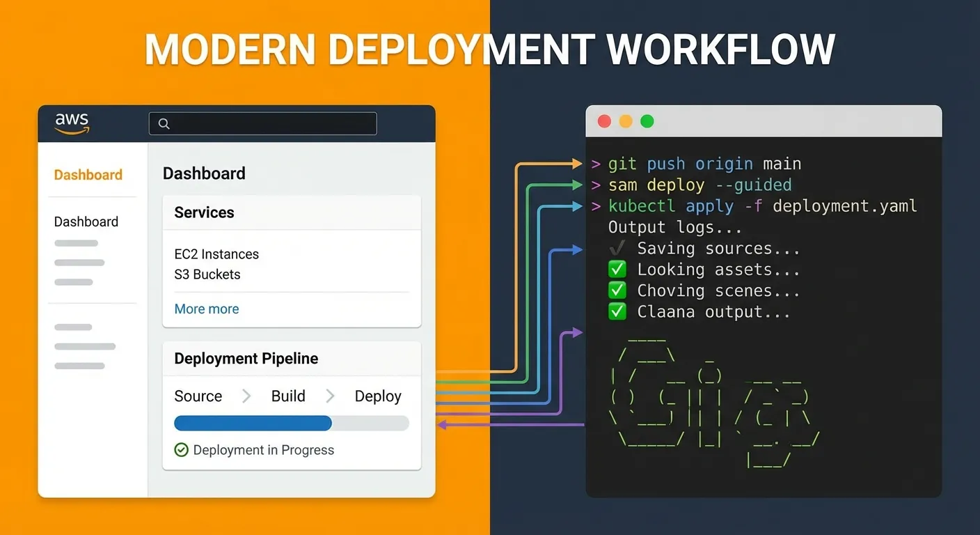Click the AWS console search field
This screenshot has width=980, height=535.
point(271,123)
